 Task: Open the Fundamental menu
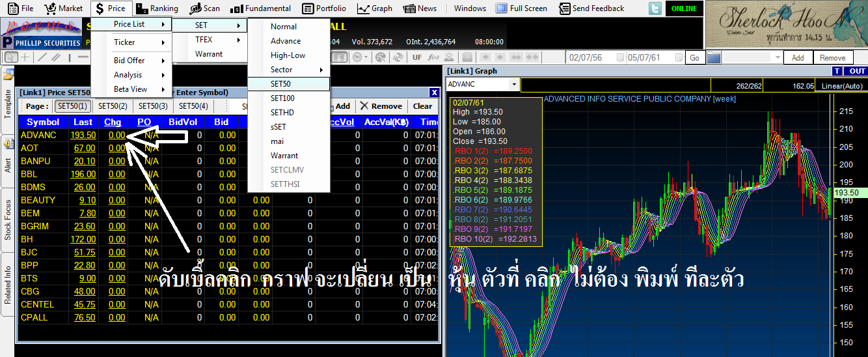point(261,8)
